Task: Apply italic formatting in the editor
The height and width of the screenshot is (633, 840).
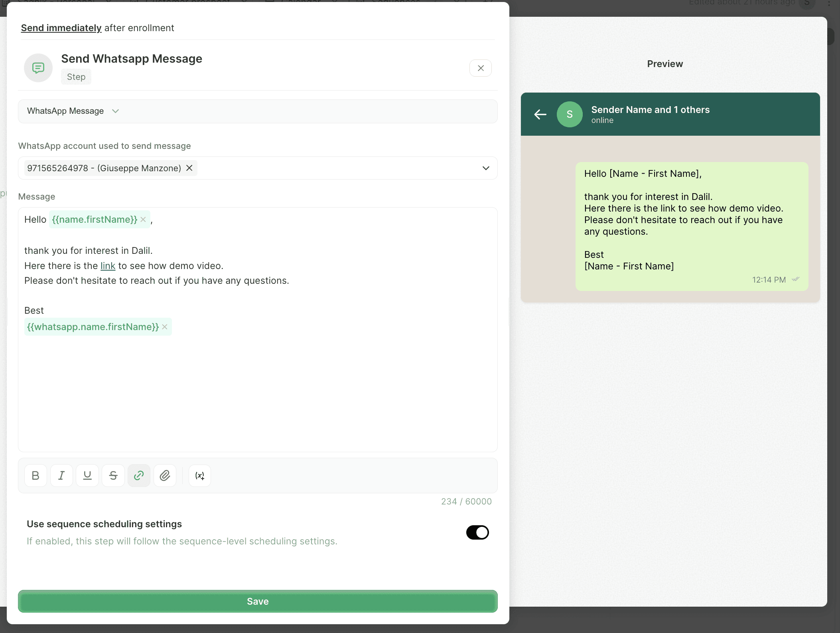Action: [61, 475]
